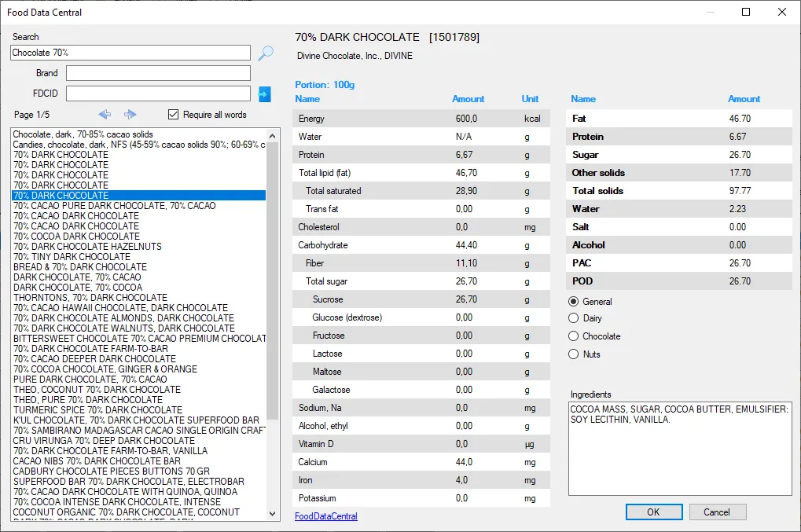Screen dimensions: 801x532
Task: Click the results list scroll up arrow
Action: 272,136
